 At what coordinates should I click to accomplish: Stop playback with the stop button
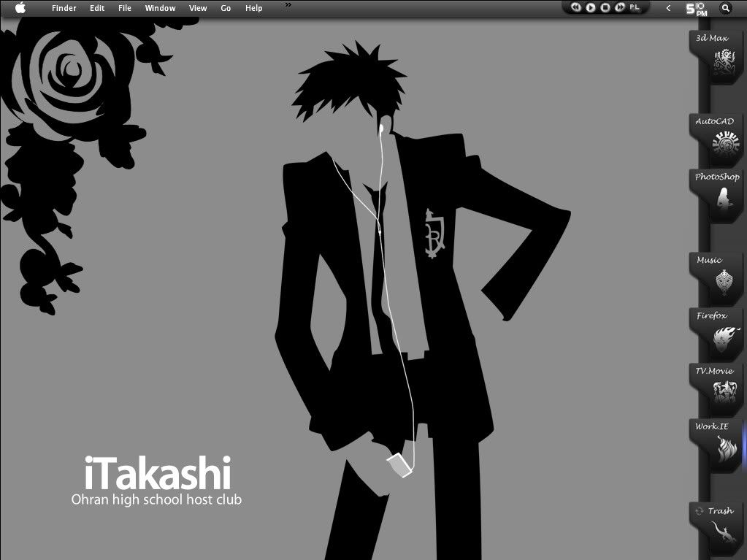point(605,7)
